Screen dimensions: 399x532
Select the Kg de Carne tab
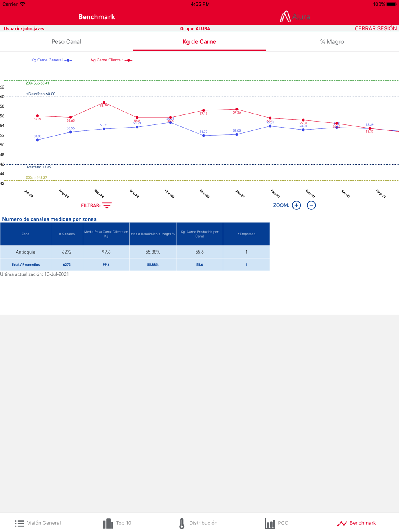click(x=199, y=42)
